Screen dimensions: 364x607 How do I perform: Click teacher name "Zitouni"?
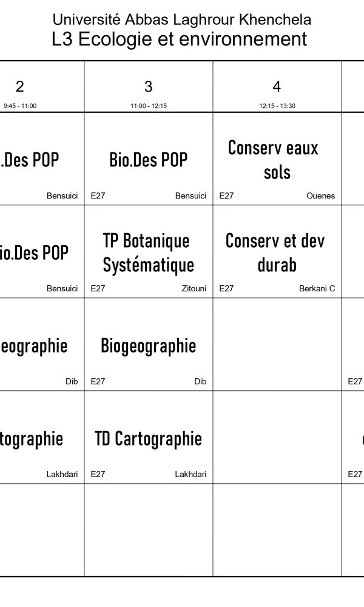tap(194, 289)
